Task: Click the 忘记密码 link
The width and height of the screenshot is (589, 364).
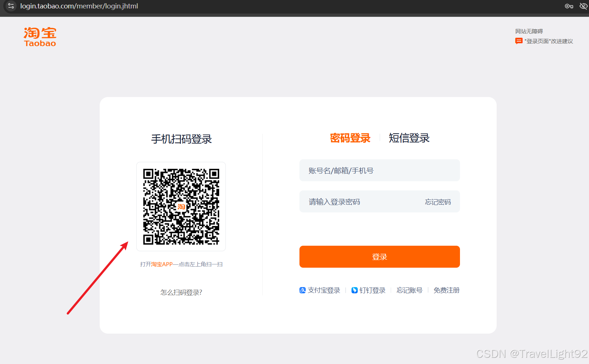Action: point(438,202)
